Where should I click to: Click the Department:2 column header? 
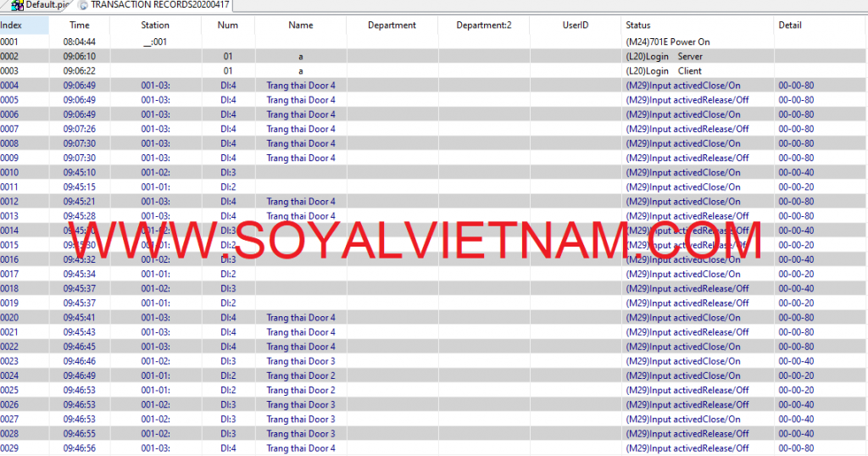pyautogui.click(x=483, y=25)
